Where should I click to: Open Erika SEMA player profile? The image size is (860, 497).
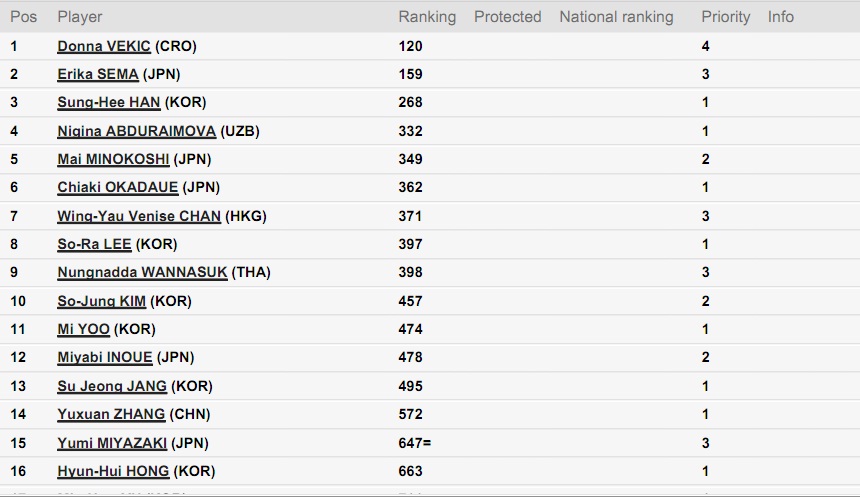point(98,74)
